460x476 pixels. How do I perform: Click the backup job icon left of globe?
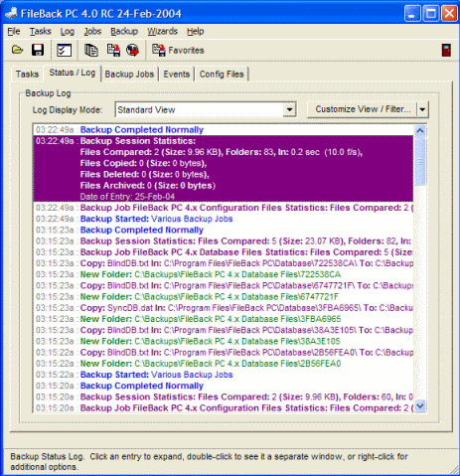click(113, 50)
